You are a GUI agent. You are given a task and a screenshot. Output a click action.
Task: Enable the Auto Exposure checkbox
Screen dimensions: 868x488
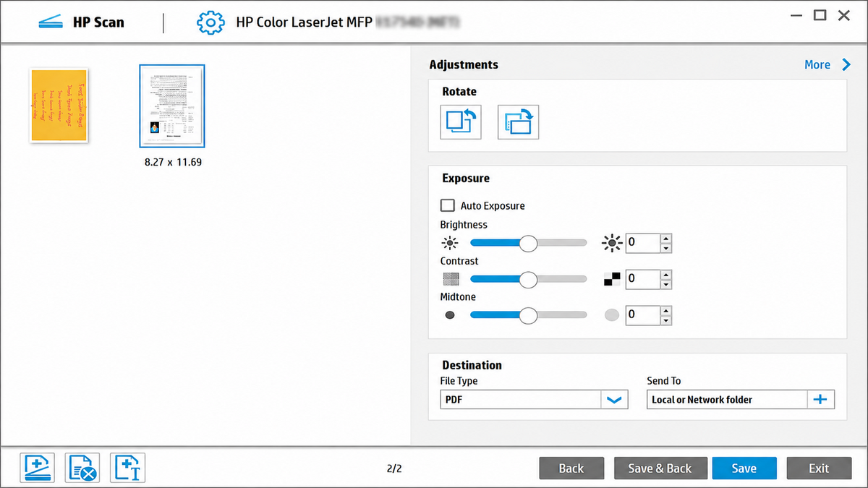point(448,205)
